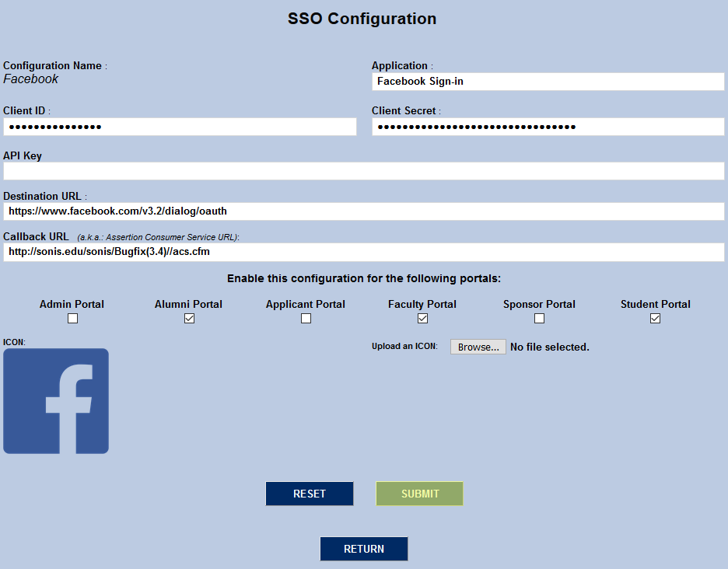Select the Client ID field
Screen dimensions: 728x569
179,127
